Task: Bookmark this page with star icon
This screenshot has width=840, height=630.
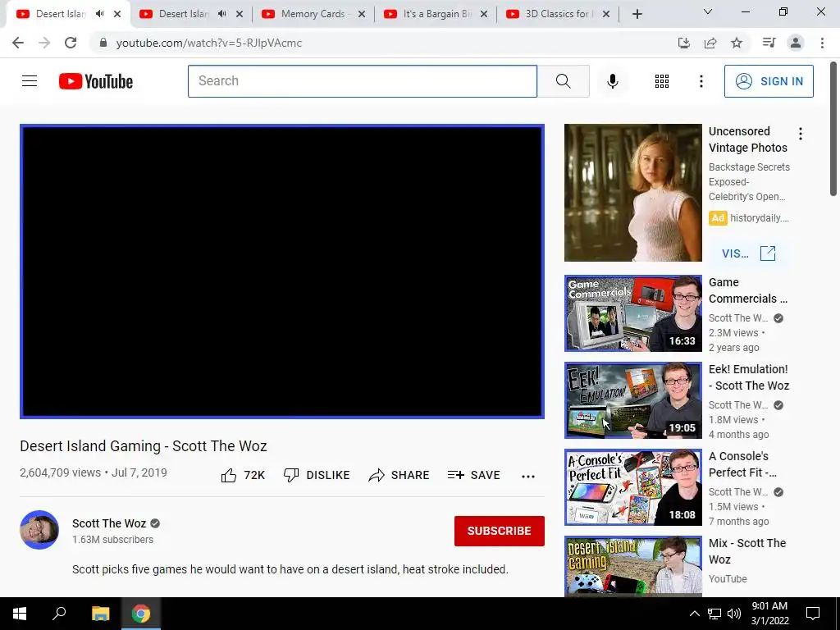Action: [737, 43]
